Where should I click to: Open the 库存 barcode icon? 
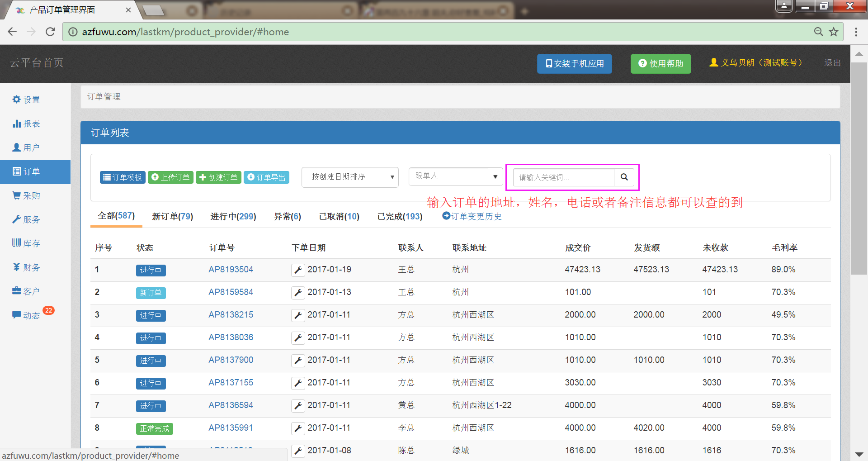(17, 243)
